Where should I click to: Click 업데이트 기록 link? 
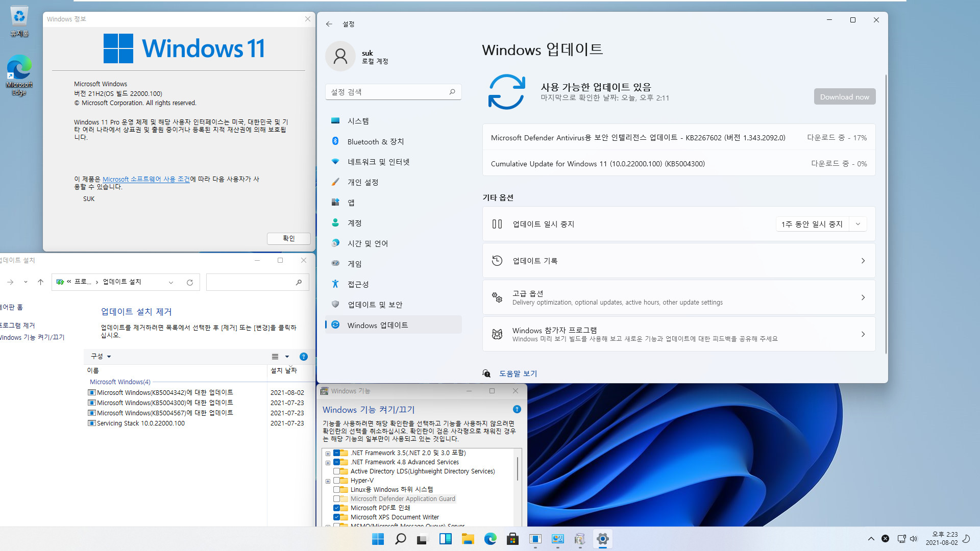(678, 261)
